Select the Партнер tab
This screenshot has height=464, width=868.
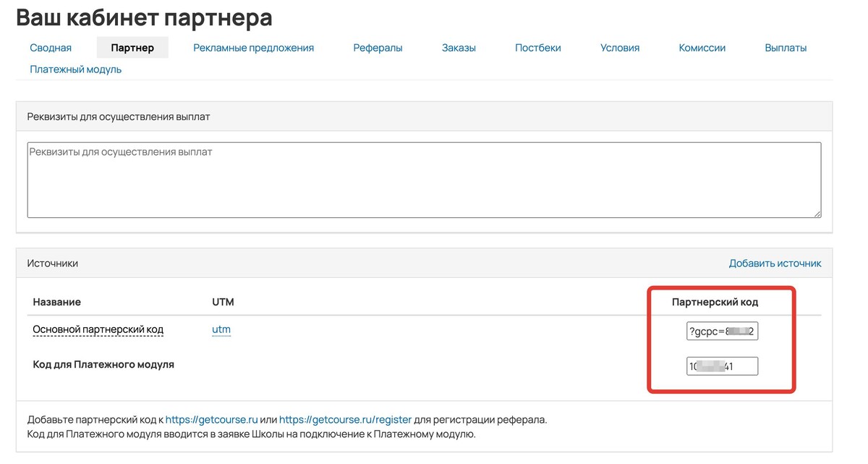point(132,48)
